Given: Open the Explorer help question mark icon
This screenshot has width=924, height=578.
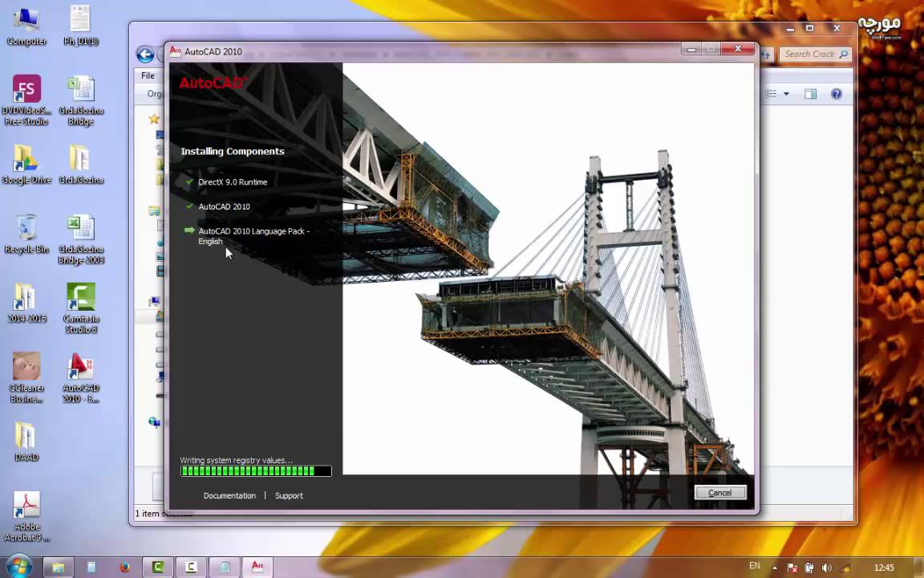Looking at the screenshot, I should tap(837, 94).
